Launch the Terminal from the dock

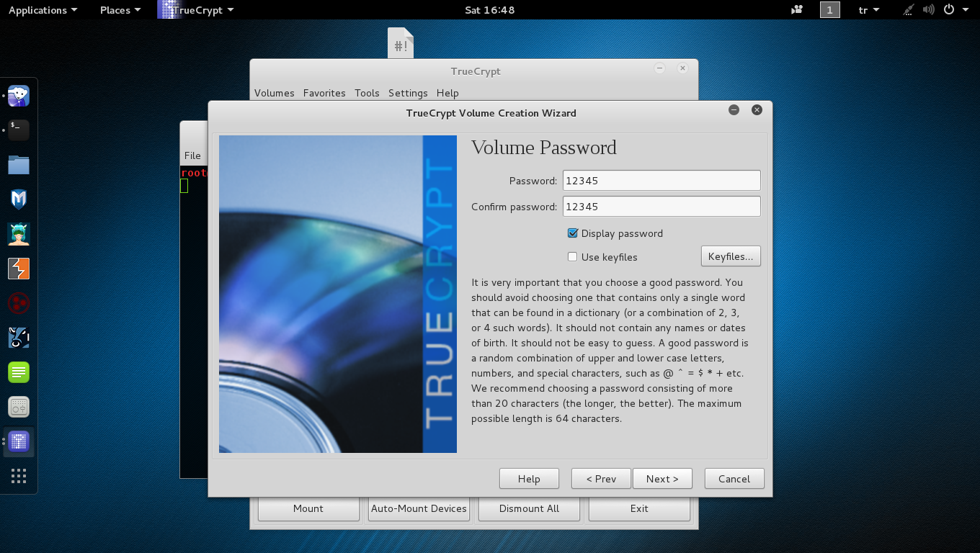coord(19,130)
